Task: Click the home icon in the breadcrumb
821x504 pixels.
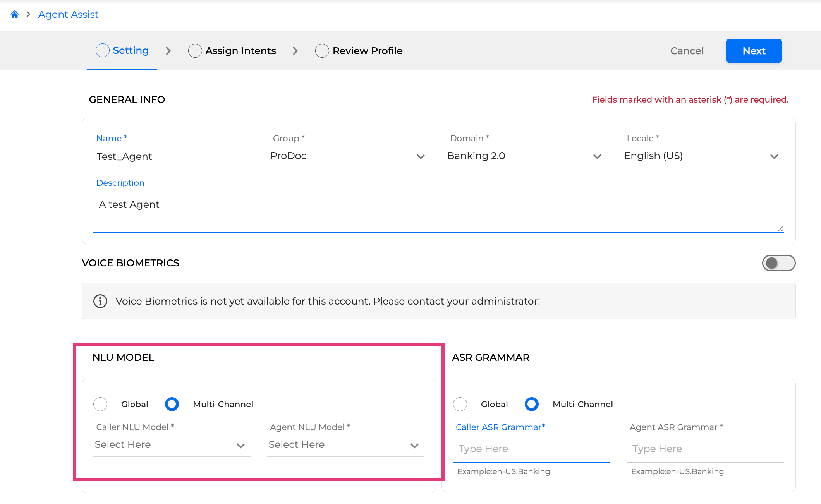Action: tap(15, 14)
